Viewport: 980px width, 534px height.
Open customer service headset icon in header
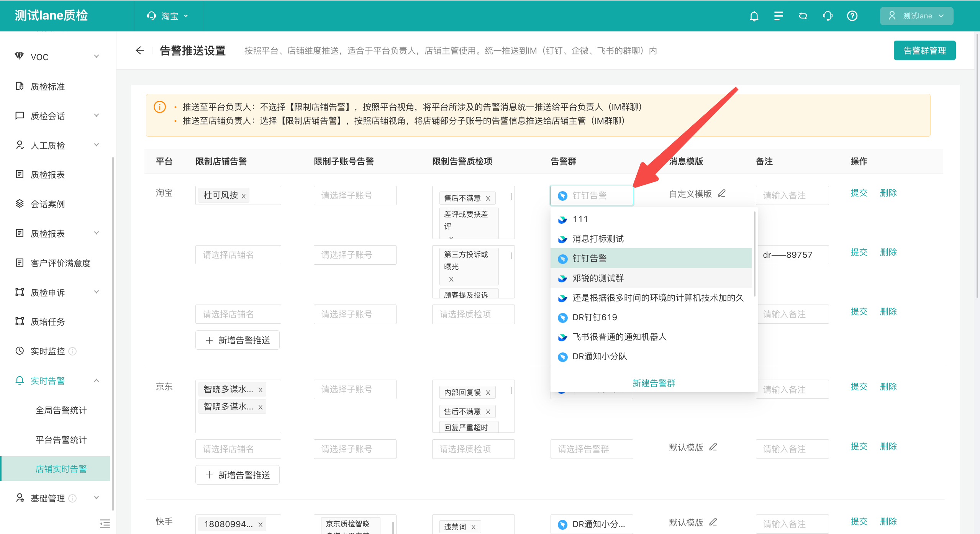click(x=828, y=16)
